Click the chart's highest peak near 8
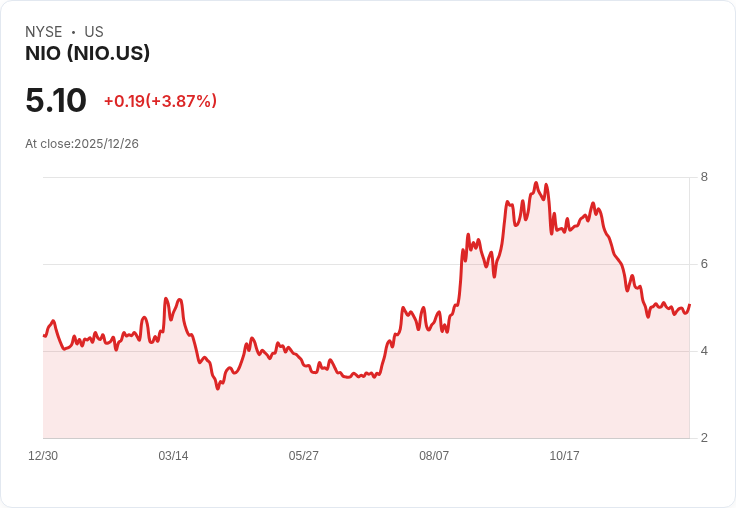Image resolution: width=736 pixels, height=508 pixels. 536,183
